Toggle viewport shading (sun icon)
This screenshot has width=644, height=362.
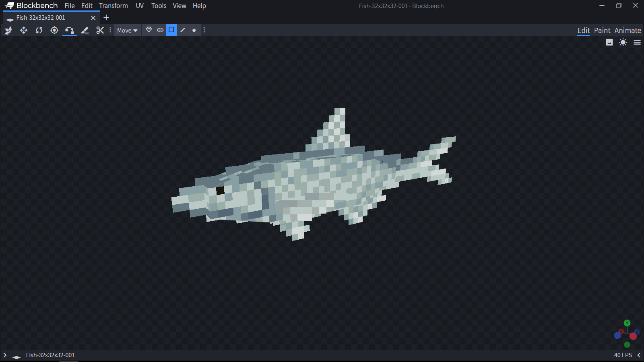[x=623, y=42]
